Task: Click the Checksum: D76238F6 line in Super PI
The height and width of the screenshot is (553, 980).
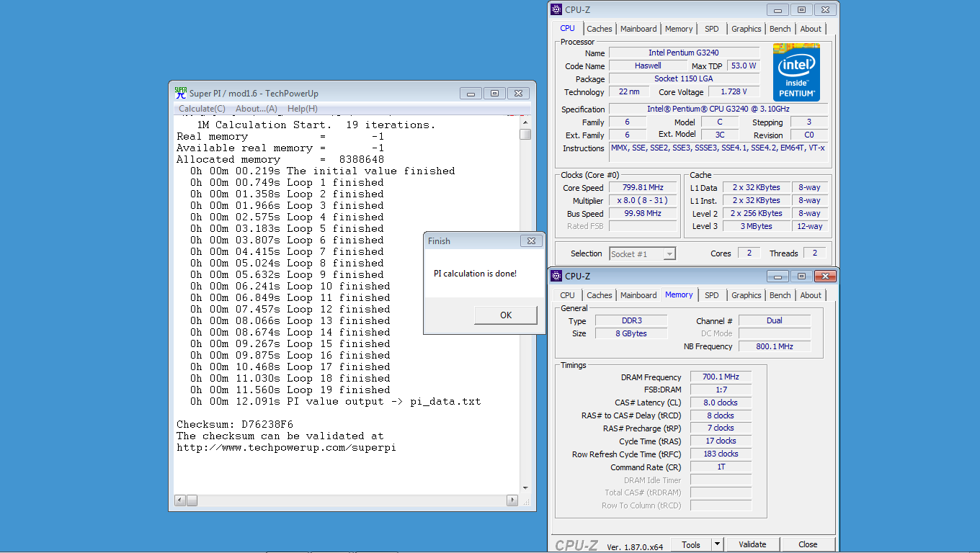Action: 235,424
